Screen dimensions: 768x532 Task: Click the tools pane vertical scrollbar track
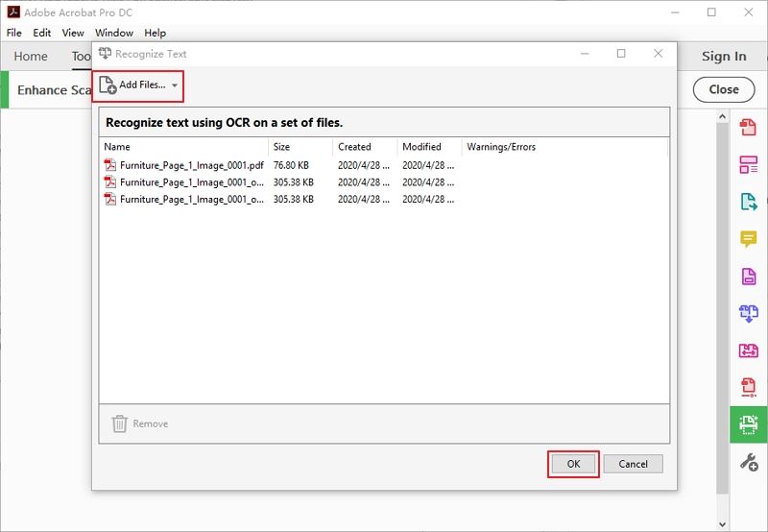(x=722, y=321)
